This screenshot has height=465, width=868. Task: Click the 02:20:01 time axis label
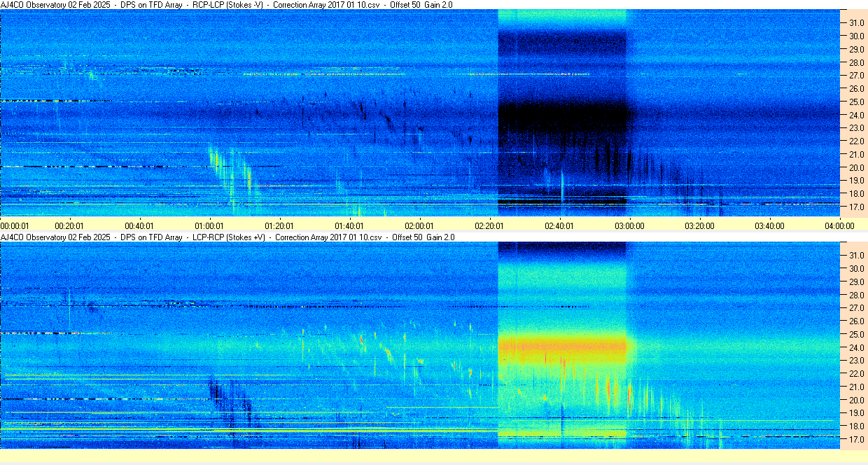click(489, 225)
